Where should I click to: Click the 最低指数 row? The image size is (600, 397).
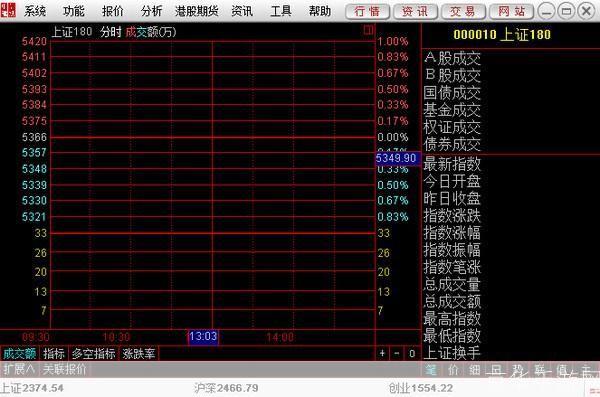click(452, 336)
